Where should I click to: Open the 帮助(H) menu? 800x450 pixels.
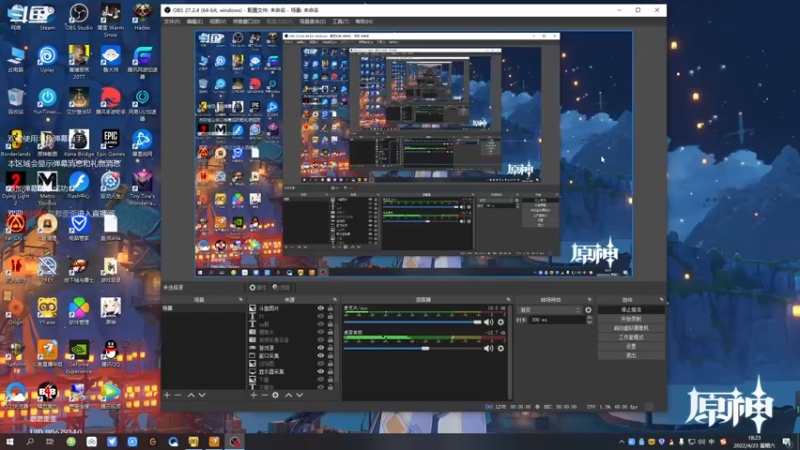pyautogui.click(x=364, y=22)
